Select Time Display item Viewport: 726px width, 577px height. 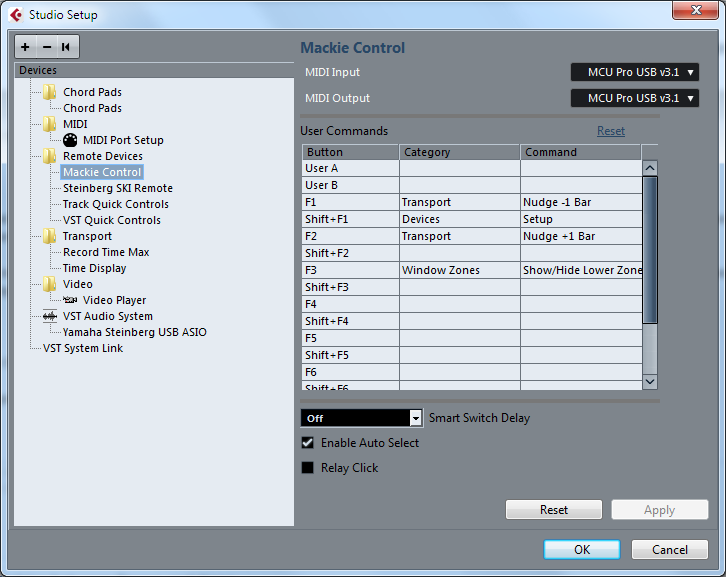coord(94,268)
